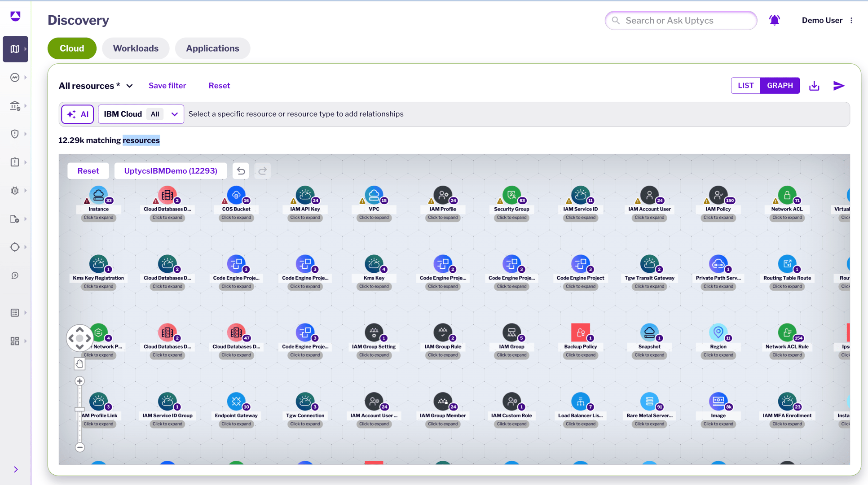Click the notification bell icon
This screenshot has height=485, width=868.
click(x=774, y=20)
